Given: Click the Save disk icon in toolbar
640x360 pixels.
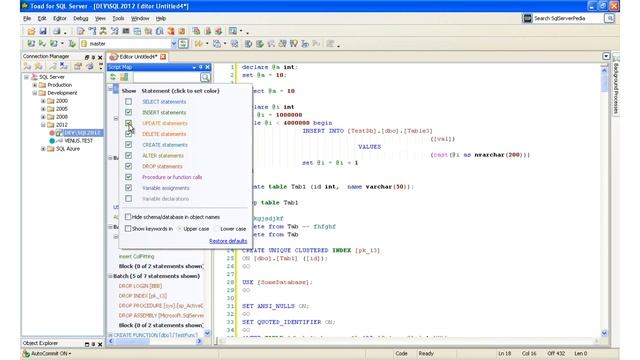Looking at the screenshot, I should tap(43, 31).
